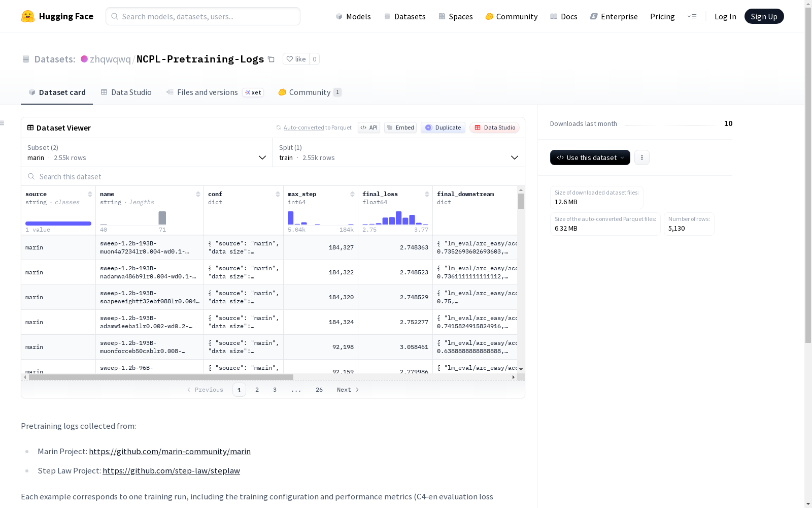
Task: Click the table's vertical scrollbar thumb
Action: coord(521,201)
